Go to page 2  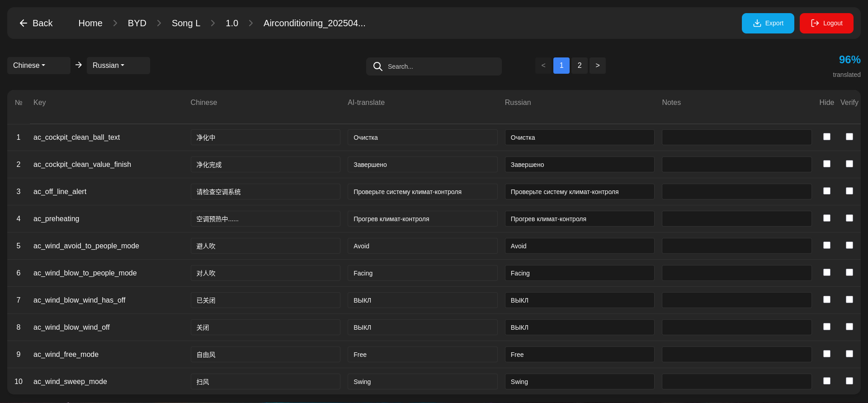580,66
